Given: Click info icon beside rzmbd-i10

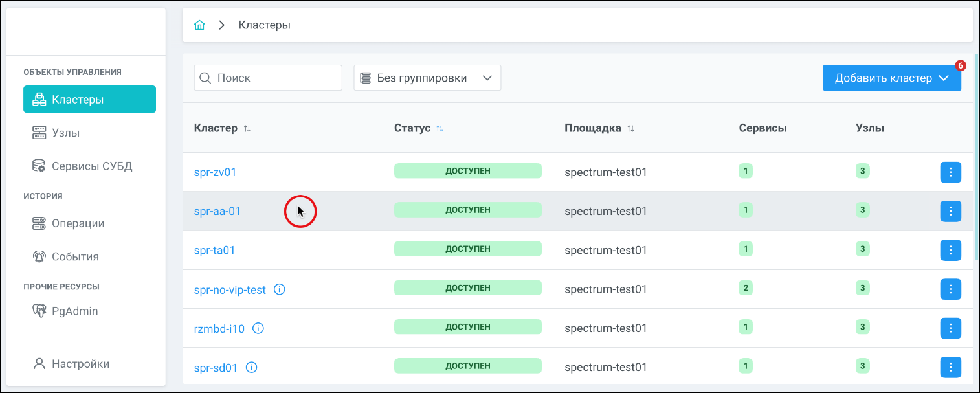Looking at the screenshot, I should (x=258, y=328).
